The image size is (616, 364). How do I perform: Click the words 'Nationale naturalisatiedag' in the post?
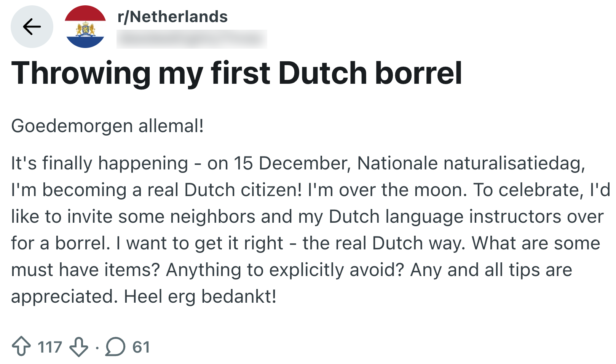tap(471, 163)
